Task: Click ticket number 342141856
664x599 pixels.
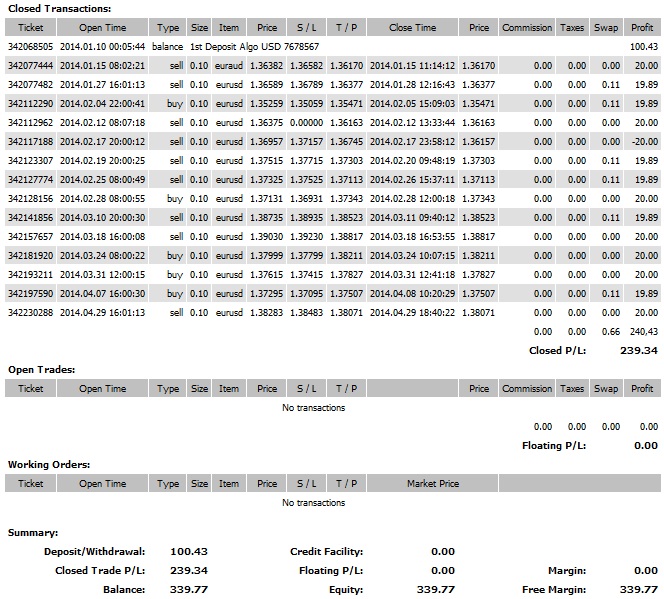Action: pos(30,218)
